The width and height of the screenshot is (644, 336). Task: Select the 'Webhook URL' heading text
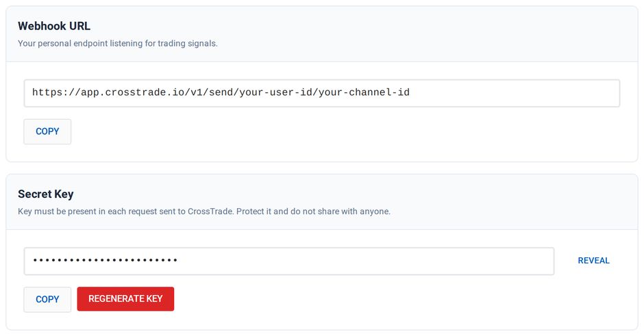click(54, 26)
